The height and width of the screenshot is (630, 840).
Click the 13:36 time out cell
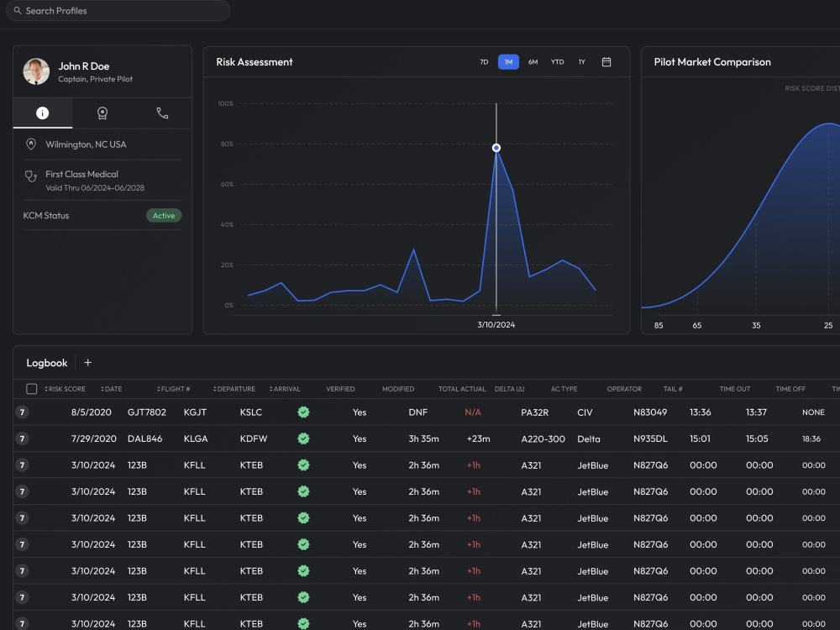[x=701, y=412]
